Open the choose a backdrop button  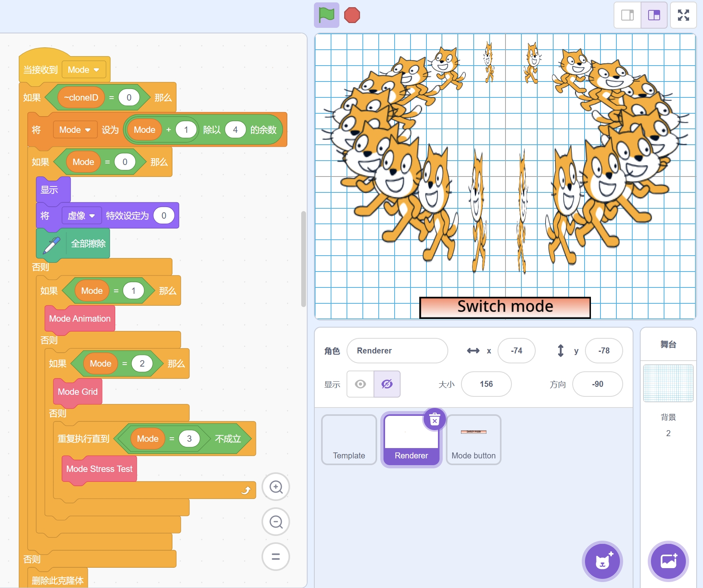(x=668, y=561)
